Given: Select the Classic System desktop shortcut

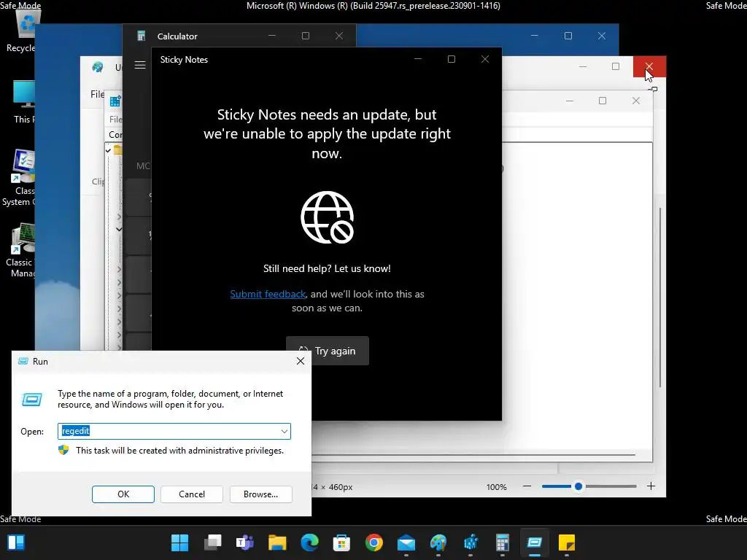Looking at the screenshot, I should click(19, 177).
